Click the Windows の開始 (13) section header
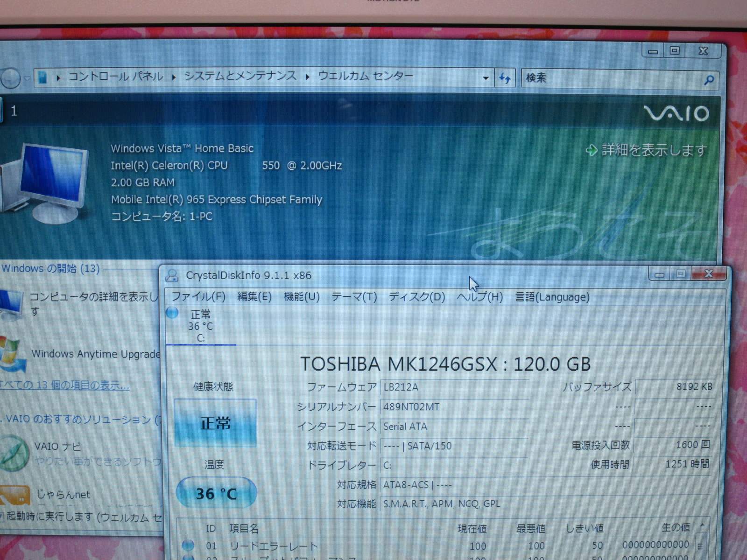 (x=50, y=268)
